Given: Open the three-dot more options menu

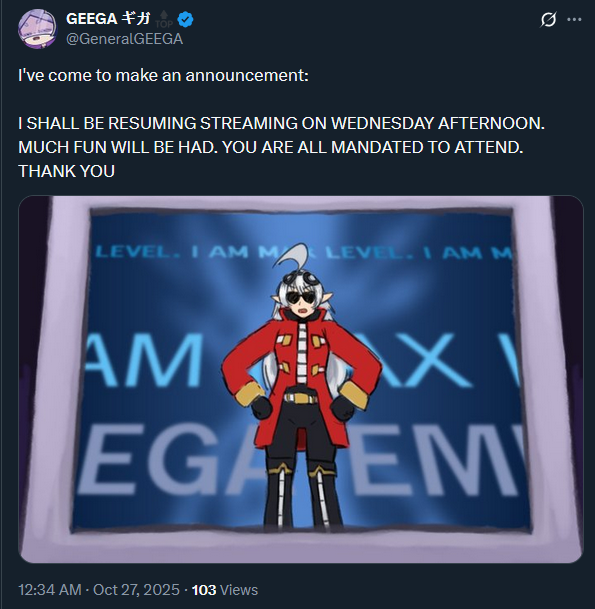Looking at the screenshot, I should [574, 19].
